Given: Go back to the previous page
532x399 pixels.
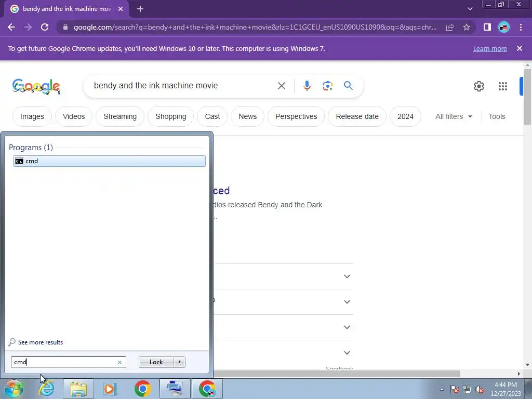Looking at the screenshot, I should (x=11, y=27).
